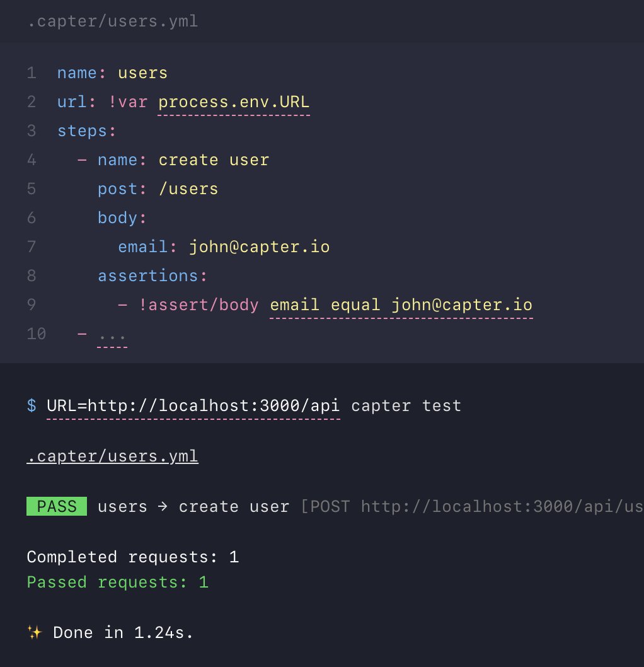Click the underlined URL=http://localhost:3000/api text
The image size is (644, 667).
[193, 406]
